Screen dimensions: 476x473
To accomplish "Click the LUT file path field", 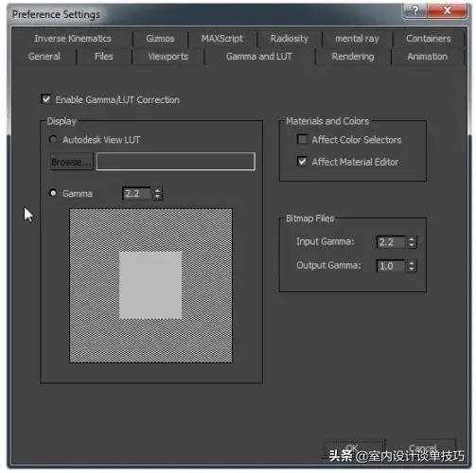I will (x=176, y=162).
